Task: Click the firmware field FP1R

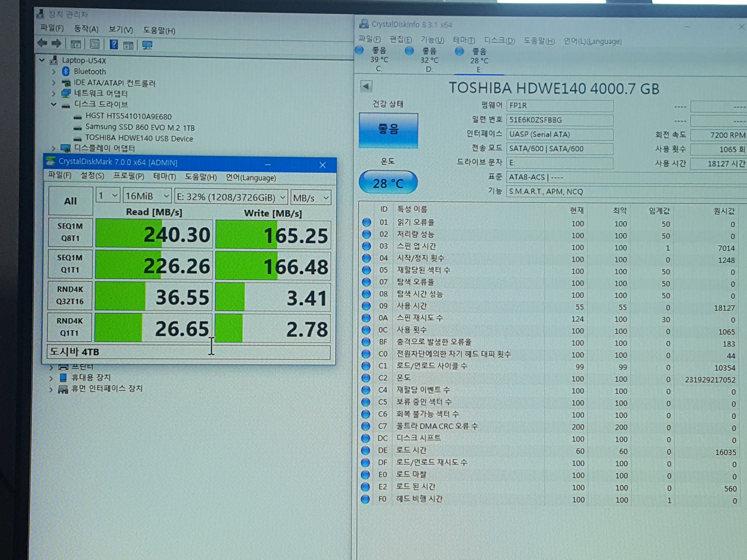Action: tap(560, 106)
